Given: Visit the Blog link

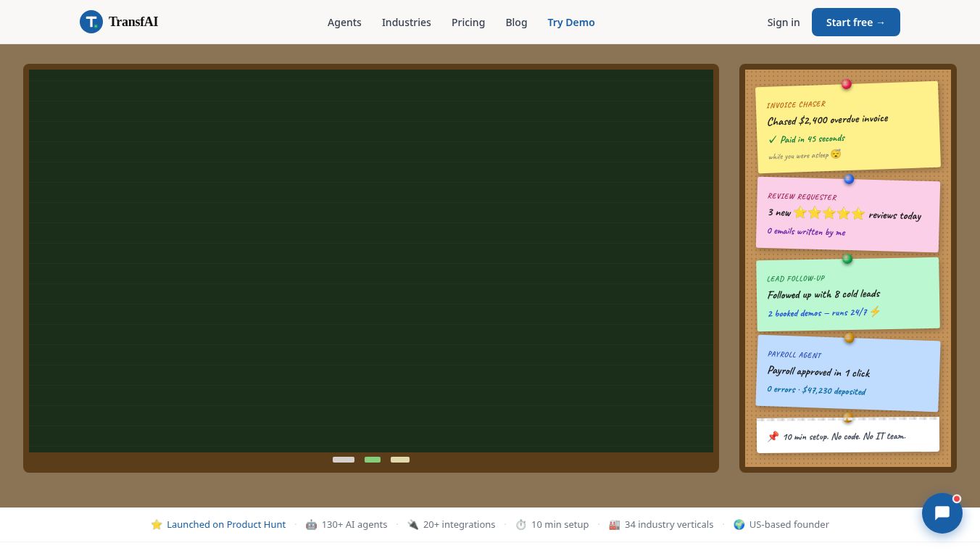Looking at the screenshot, I should [x=516, y=22].
